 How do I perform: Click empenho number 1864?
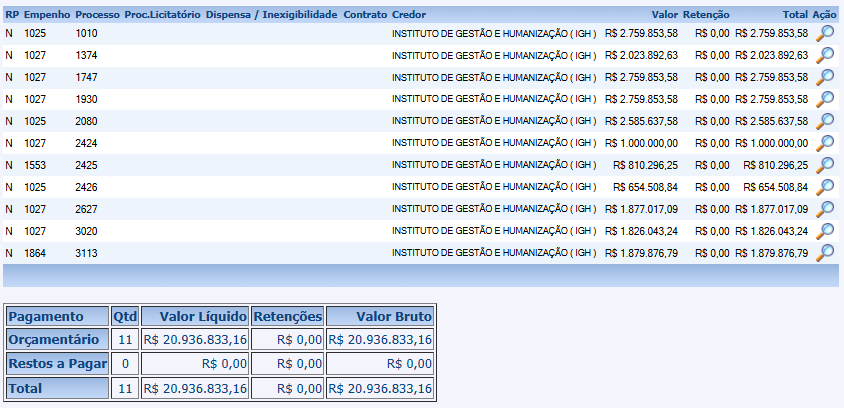point(35,253)
